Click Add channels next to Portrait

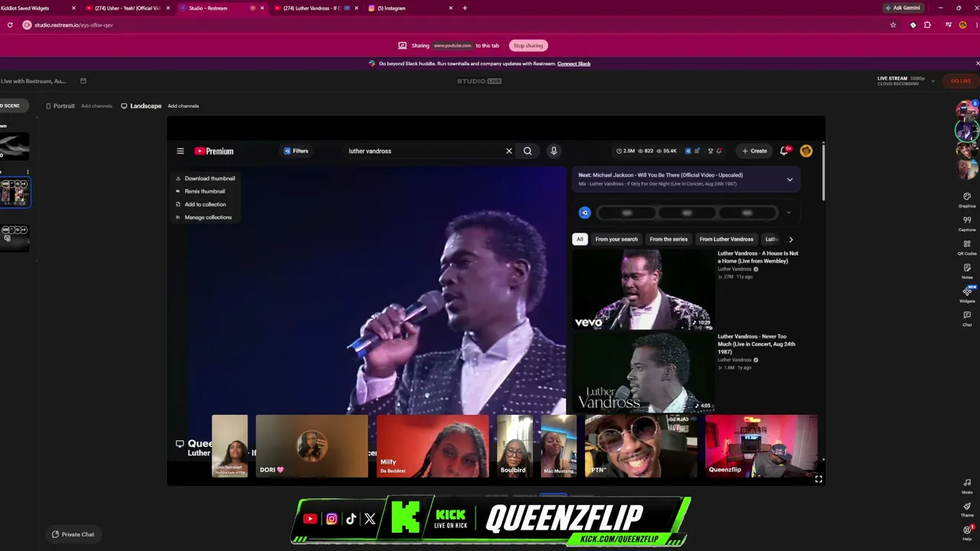tap(96, 106)
